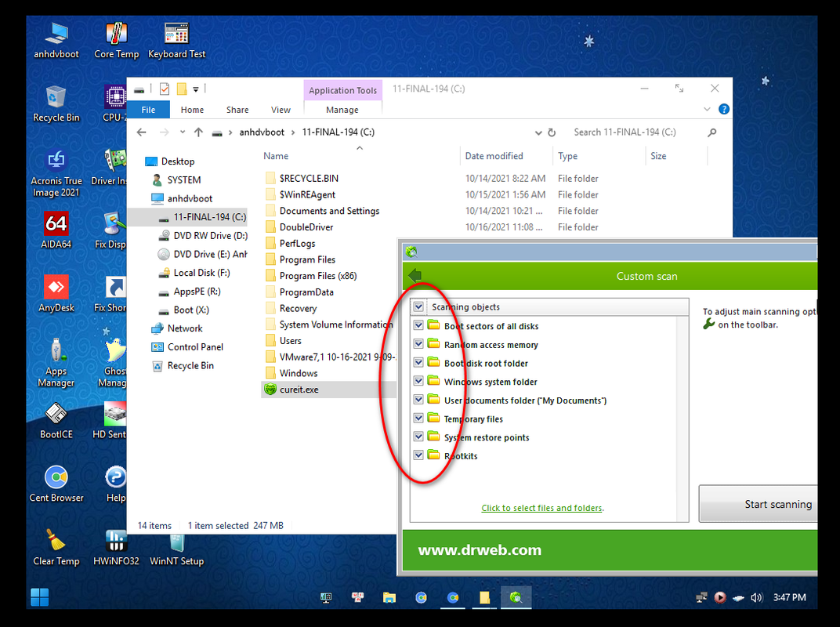Viewport: 840px width, 627px height.
Task: Click the taskbar clock showing 3:47 PM
Action: coord(789,597)
